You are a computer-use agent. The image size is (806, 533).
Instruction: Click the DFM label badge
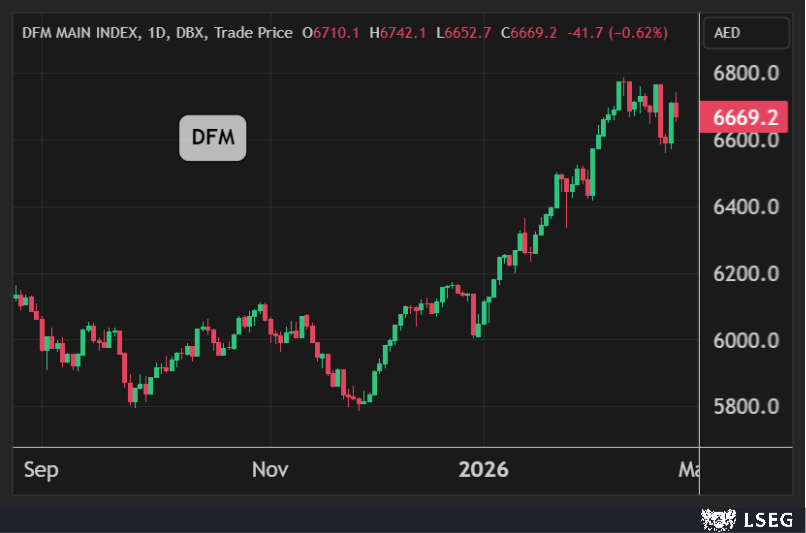(x=212, y=138)
